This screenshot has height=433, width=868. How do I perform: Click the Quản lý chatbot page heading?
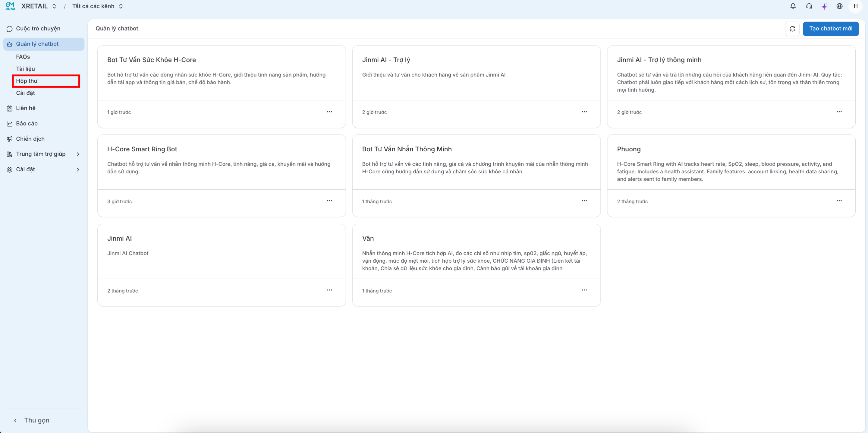pyautogui.click(x=117, y=29)
